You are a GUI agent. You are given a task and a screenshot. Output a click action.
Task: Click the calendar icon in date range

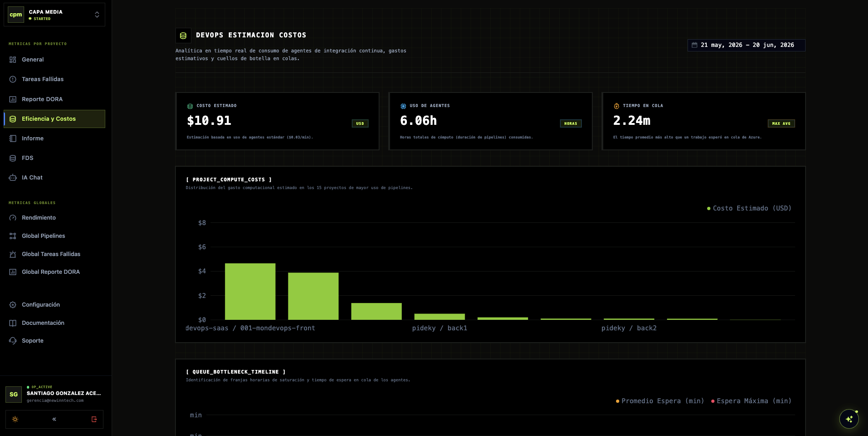(694, 45)
